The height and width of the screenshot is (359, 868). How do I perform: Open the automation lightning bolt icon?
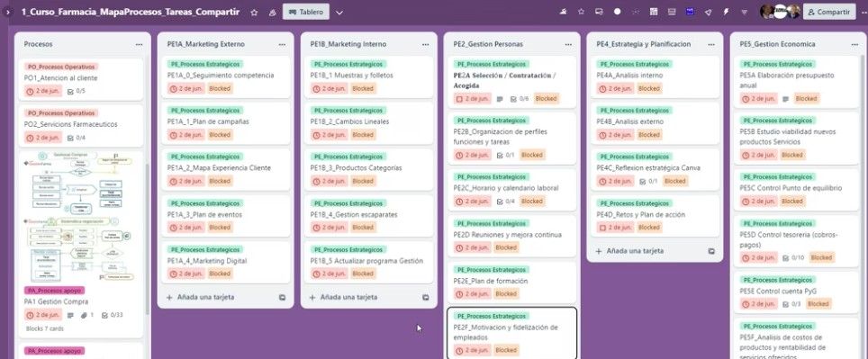tap(726, 12)
